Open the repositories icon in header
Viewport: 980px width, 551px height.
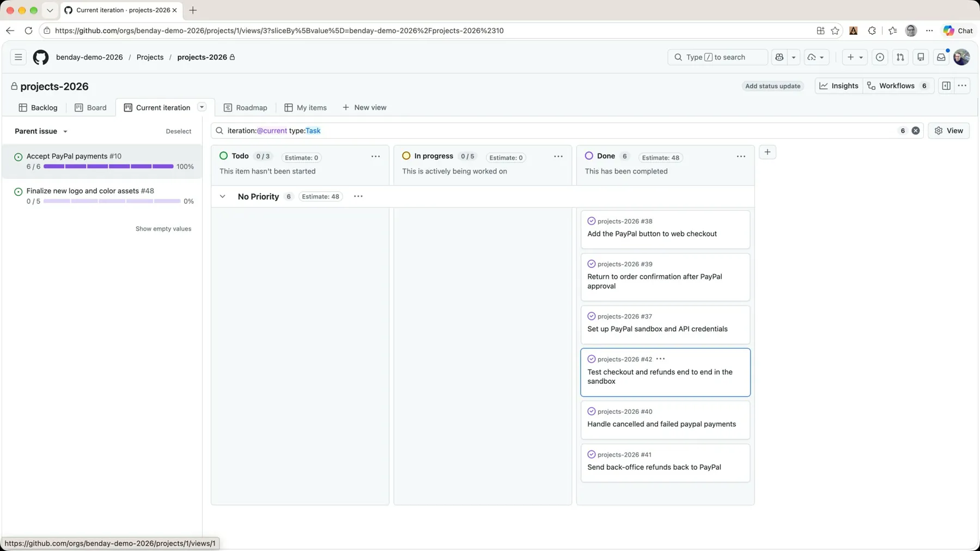click(x=921, y=57)
